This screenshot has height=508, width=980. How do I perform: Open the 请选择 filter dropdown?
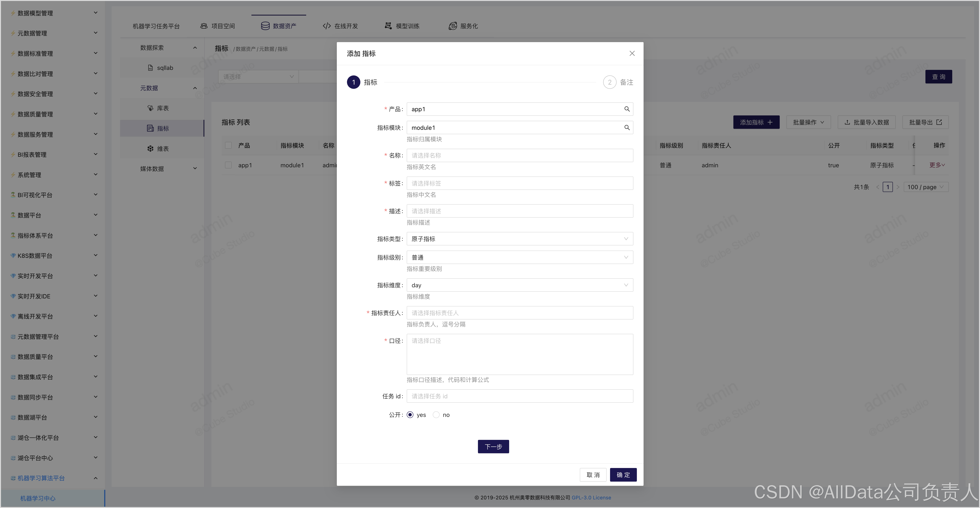click(x=258, y=77)
